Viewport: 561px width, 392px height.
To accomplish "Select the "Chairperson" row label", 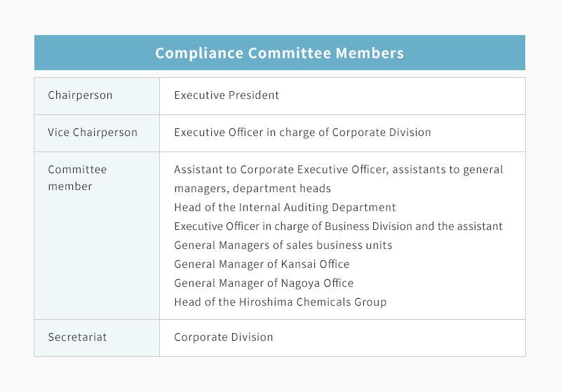I will (80, 95).
